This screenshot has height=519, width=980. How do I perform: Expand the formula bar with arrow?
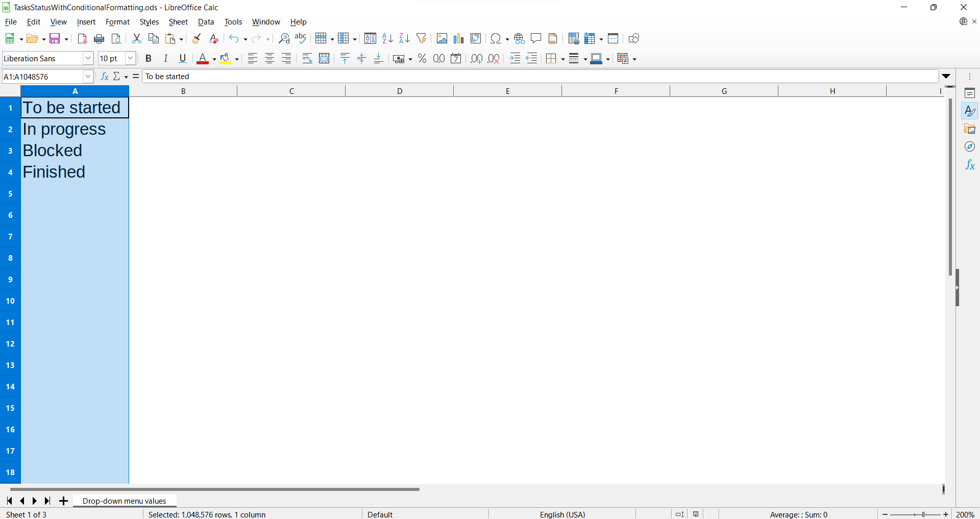click(x=946, y=77)
